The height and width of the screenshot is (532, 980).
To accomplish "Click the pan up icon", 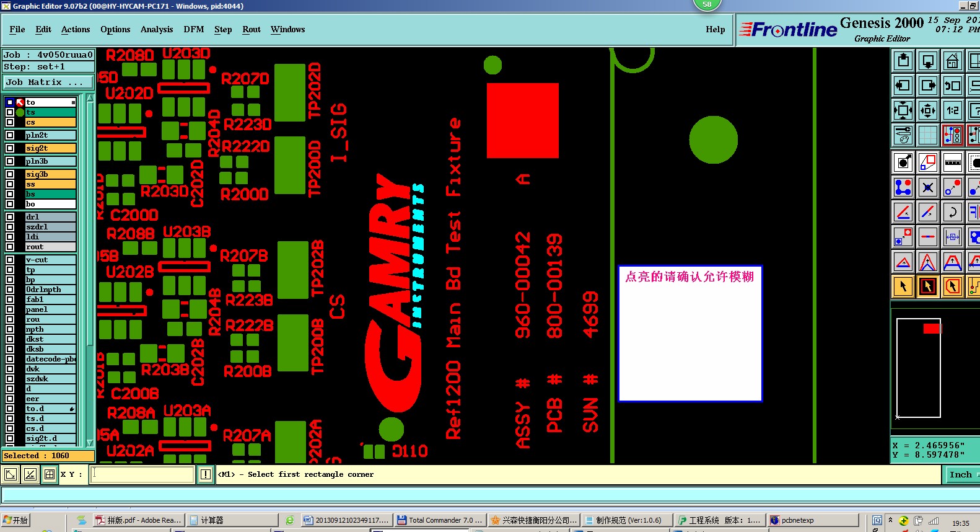I will (x=903, y=61).
